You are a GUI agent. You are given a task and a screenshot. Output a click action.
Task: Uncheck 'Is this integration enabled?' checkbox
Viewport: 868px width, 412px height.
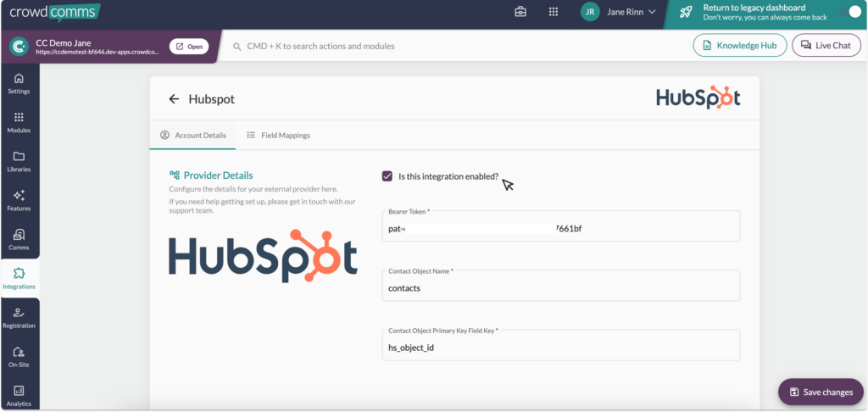pyautogui.click(x=387, y=176)
